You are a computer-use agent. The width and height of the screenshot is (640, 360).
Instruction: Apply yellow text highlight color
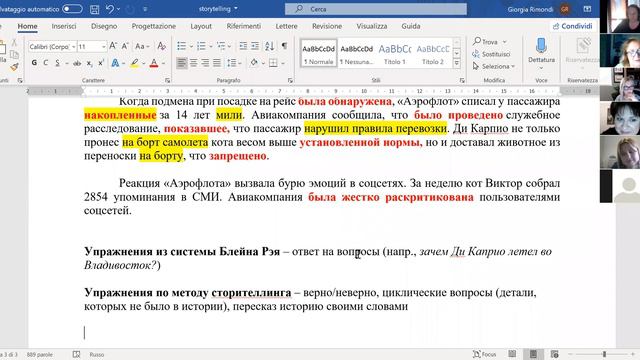pos(134,63)
